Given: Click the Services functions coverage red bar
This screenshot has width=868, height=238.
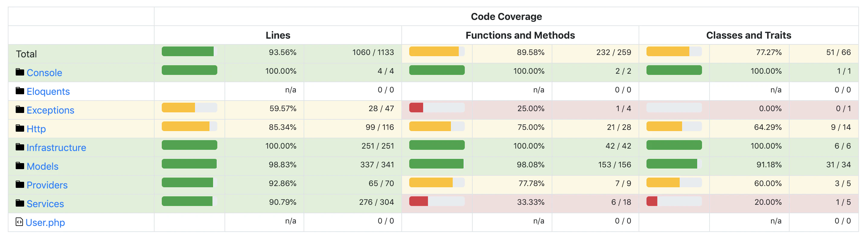Looking at the screenshot, I should coord(419,201).
